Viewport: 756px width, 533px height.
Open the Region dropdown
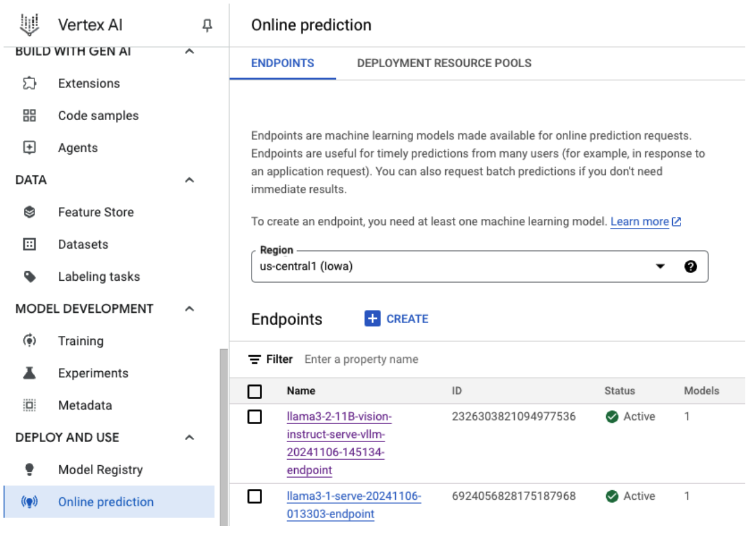point(660,266)
